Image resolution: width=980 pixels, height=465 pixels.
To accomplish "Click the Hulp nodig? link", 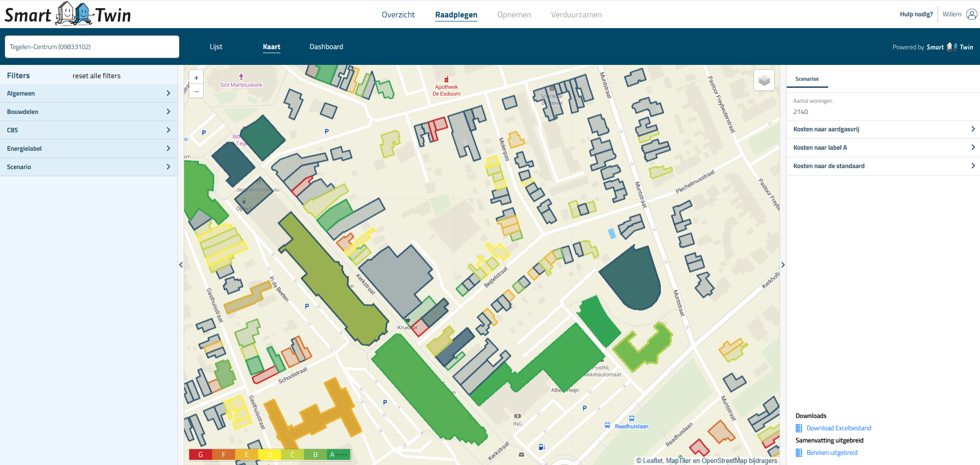I will click(916, 14).
